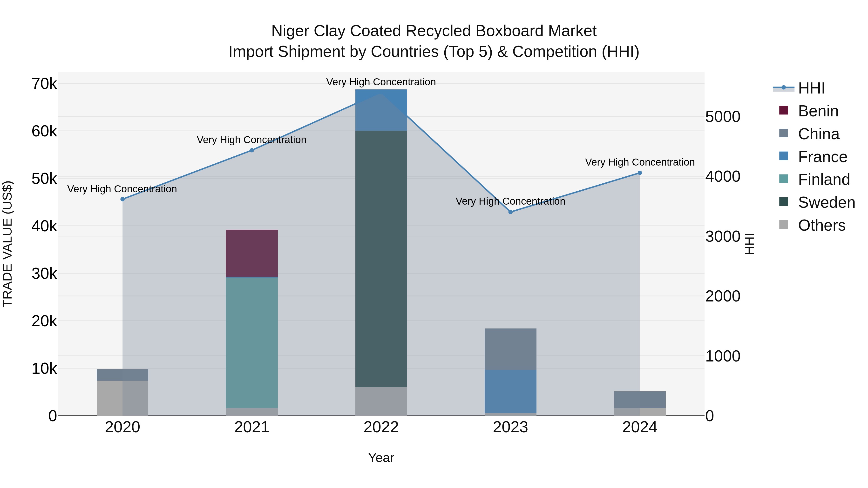The image size is (868, 488).
Task: Click the 5000 HHI axis tick label
Action: click(723, 117)
